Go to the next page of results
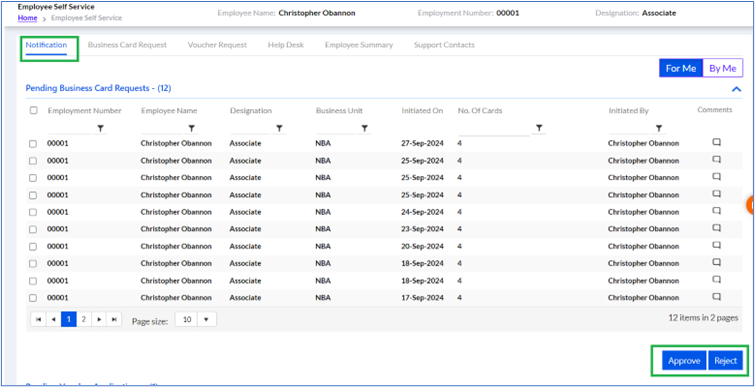Screen dimensions: 755x387 (99, 319)
